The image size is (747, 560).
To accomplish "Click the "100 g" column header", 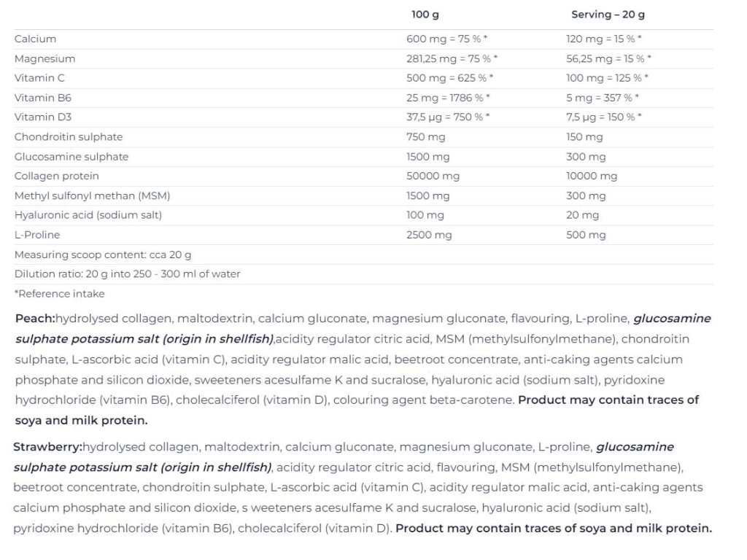I will pyautogui.click(x=425, y=15).
